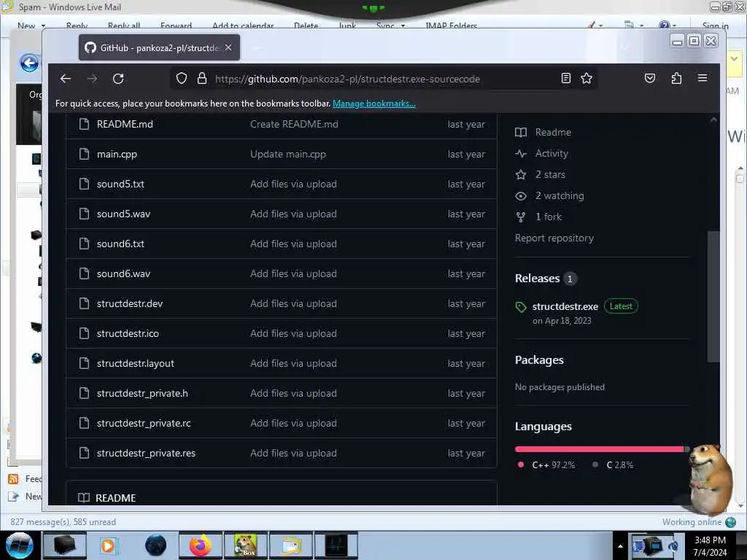Open Windows Start orb
Viewport: 747px width, 560px height.
click(20, 545)
